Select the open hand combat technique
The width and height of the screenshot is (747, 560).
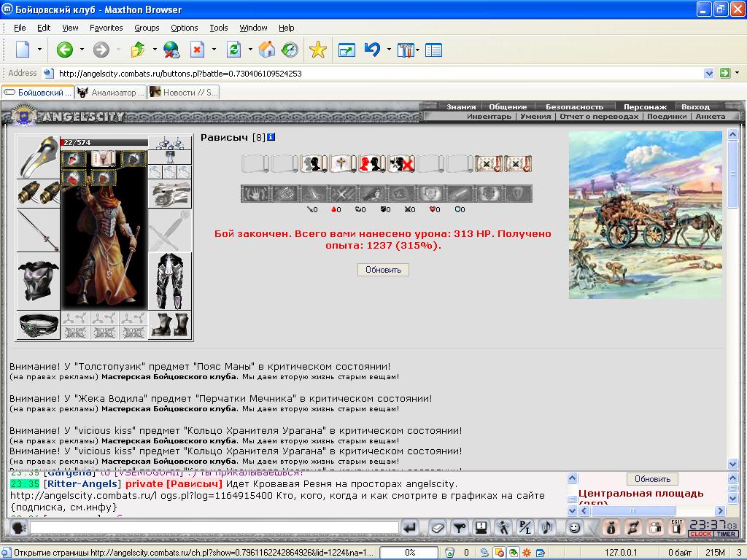click(x=255, y=194)
